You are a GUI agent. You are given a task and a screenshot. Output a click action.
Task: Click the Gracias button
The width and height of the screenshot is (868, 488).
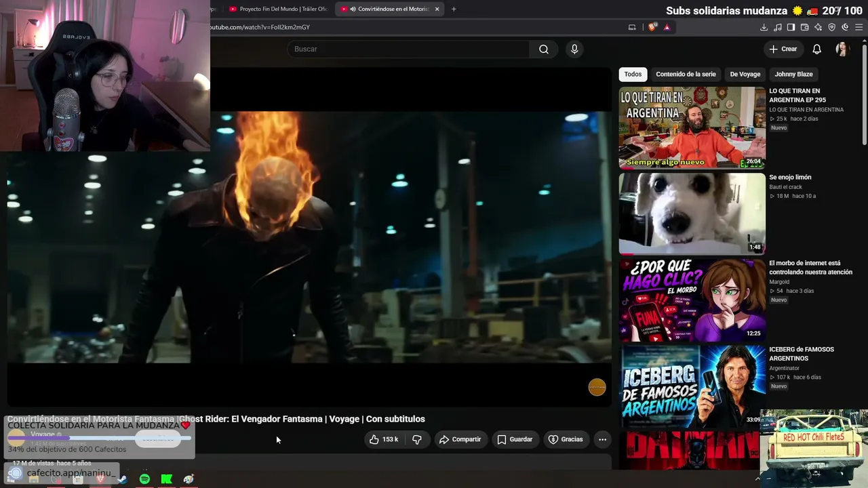point(566,439)
